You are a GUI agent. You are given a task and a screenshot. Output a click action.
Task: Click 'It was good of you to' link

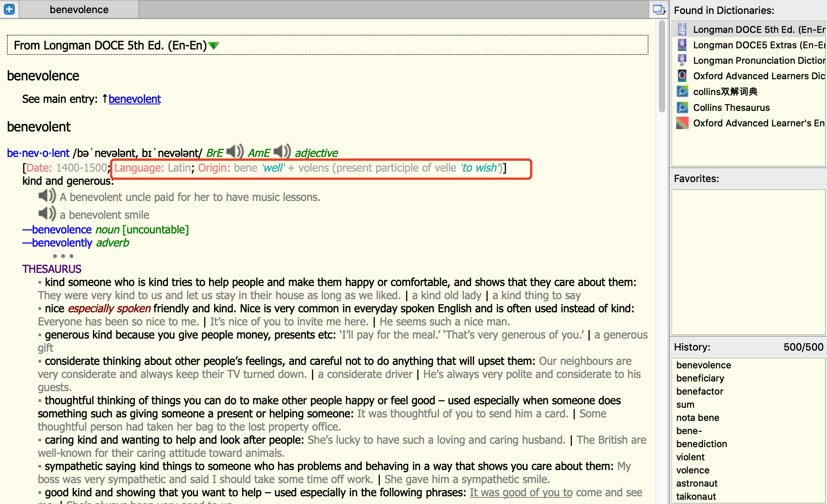point(521,492)
